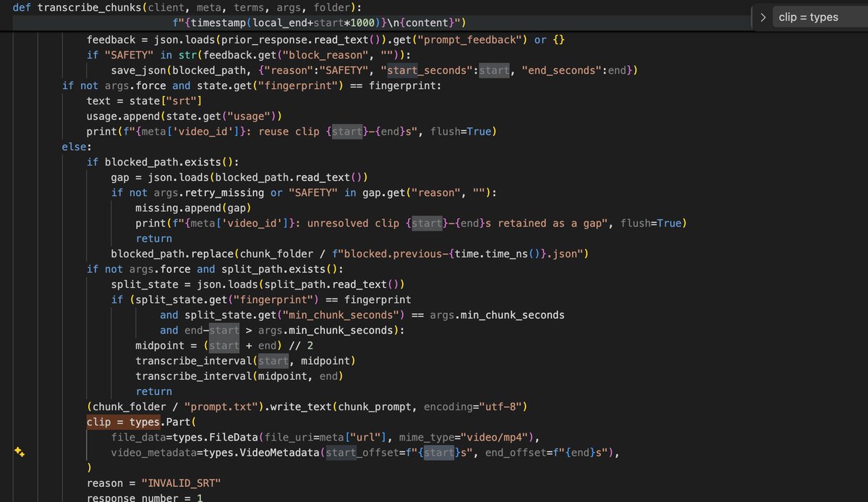This screenshot has height=502, width=868.
Task: Click 'state.get("fingerprint") == fingerprint' condition
Action: tap(318, 85)
